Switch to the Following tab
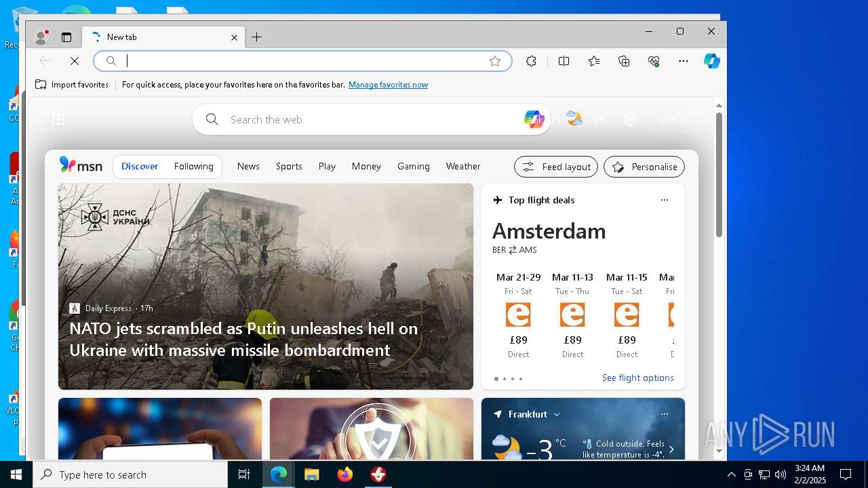This screenshot has height=488, width=868. (x=193, y=166)
